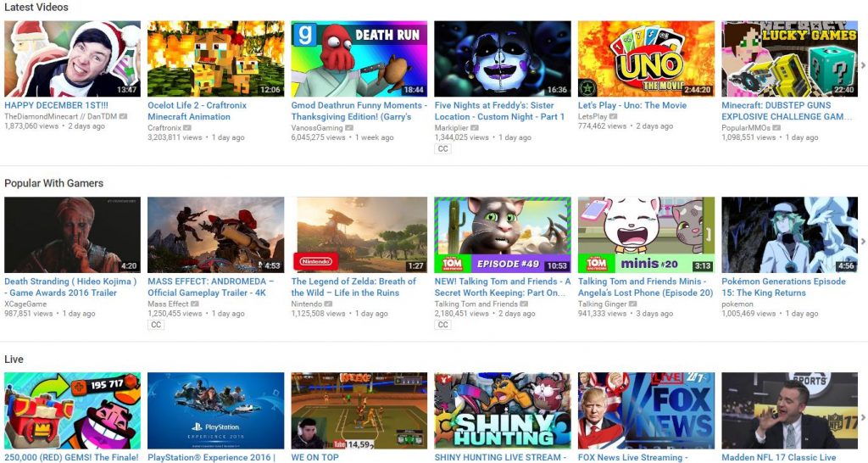868x463 pixels.
Task: Open PopularMMOs channel link
Action: click(x=746, y=128)
